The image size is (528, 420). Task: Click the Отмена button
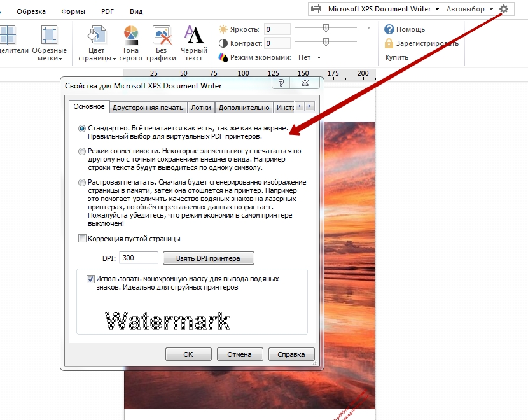click(239, 354)
